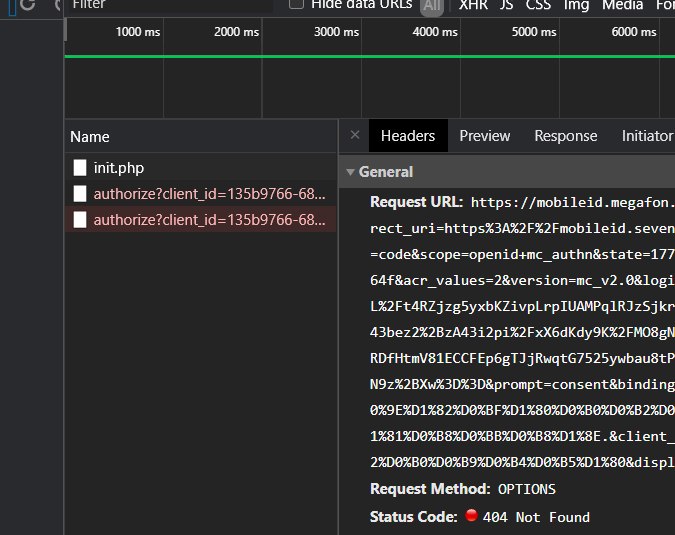The image size is (675, 535).
Task: Show All request types
Action: [x=431, y=6]
